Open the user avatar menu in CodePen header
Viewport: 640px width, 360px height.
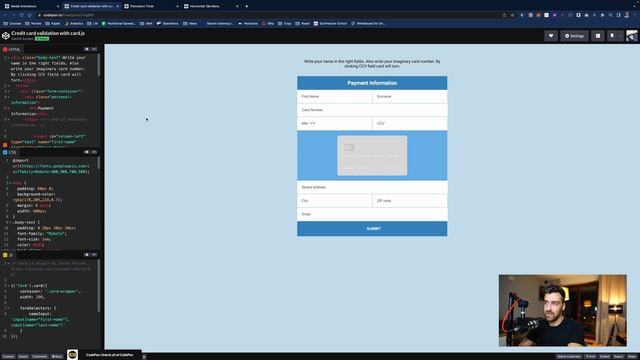tap(632, 36)
